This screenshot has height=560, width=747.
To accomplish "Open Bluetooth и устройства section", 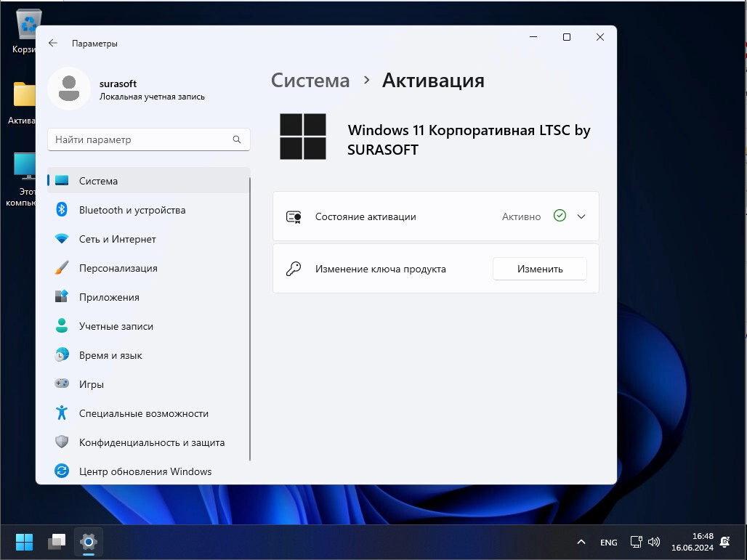I will click(132, 210).
